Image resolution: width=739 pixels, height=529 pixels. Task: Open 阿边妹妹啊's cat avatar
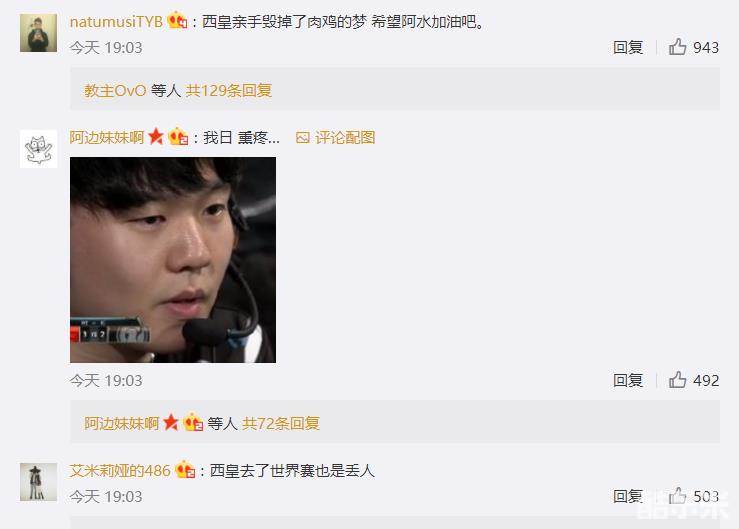[39, 149]
